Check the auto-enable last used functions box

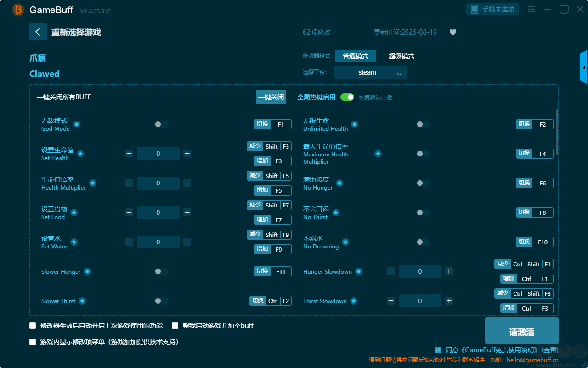[33, 326]
